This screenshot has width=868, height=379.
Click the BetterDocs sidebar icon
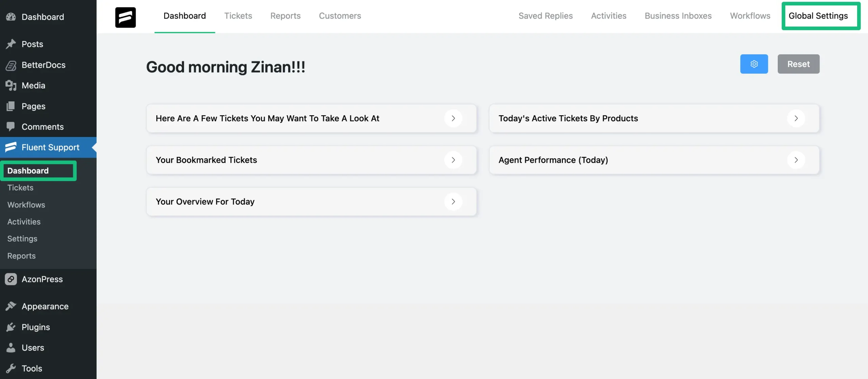pos(11,65)
